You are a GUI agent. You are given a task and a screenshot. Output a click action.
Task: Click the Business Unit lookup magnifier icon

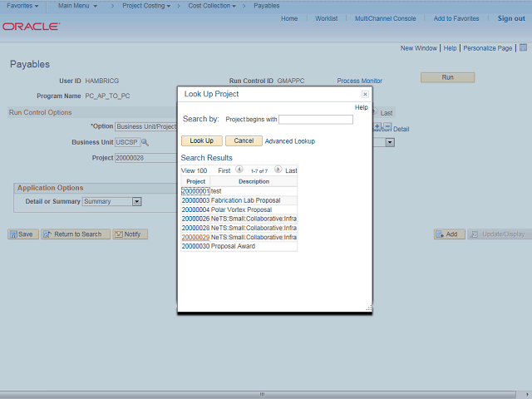click(145, 142)
